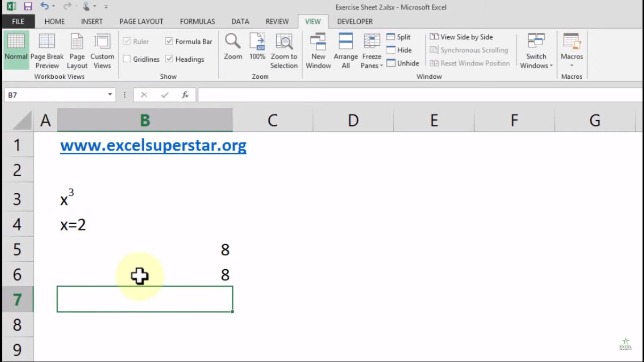
Task: Open the DATA ribbon tab
Action: 240,21
